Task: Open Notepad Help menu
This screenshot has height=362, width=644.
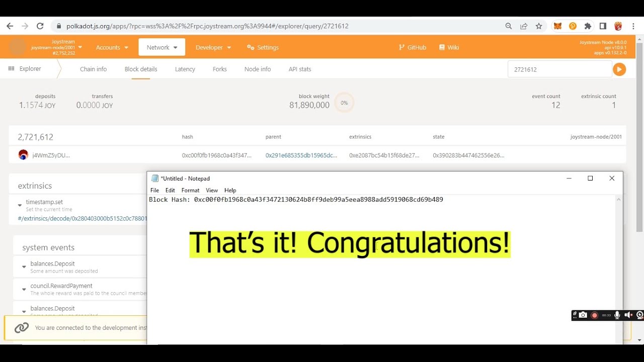Action: [230, 190]
